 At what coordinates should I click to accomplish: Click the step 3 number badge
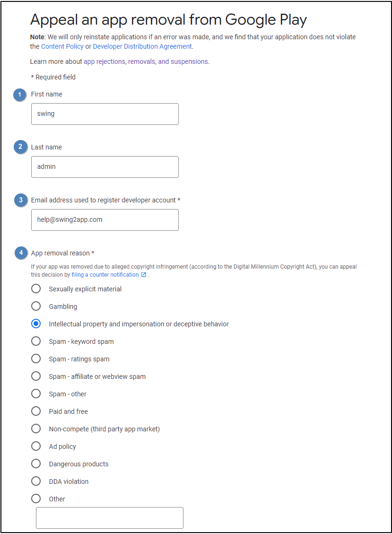pyautogui.click(x=20, y=200)
